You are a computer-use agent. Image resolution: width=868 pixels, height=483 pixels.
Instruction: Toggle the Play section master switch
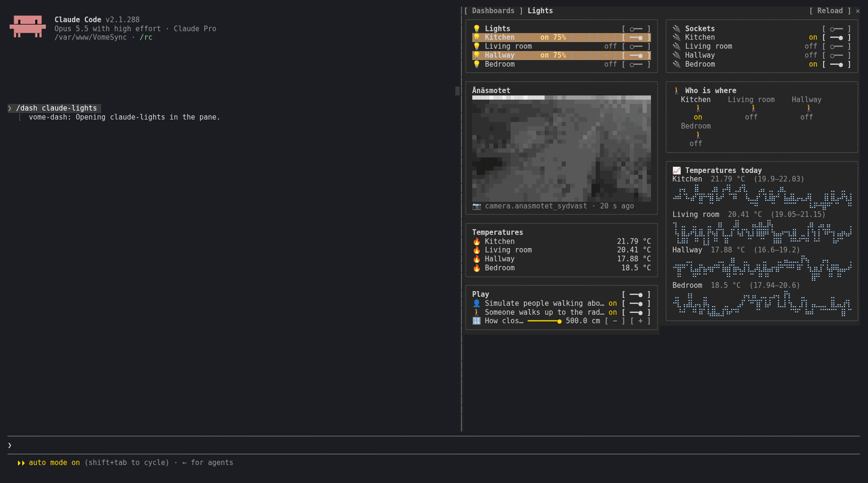636,295
